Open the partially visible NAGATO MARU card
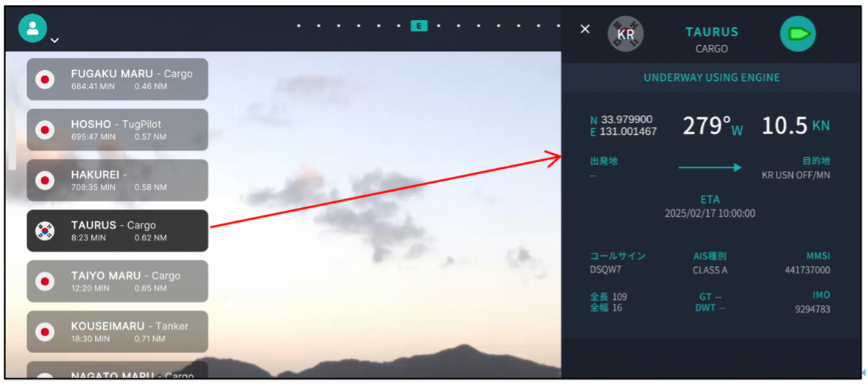 [x=117, y=370]
